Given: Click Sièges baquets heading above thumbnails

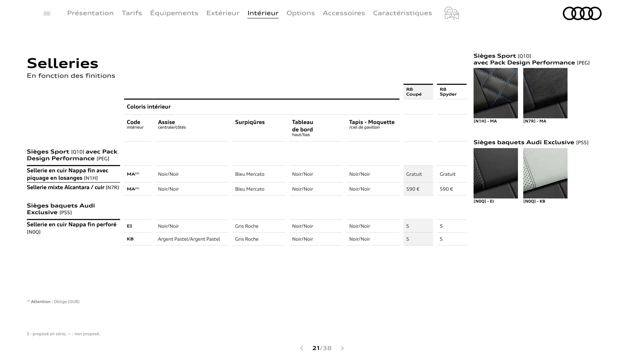Looking at the screenshot, I should (x=531, y=142).
